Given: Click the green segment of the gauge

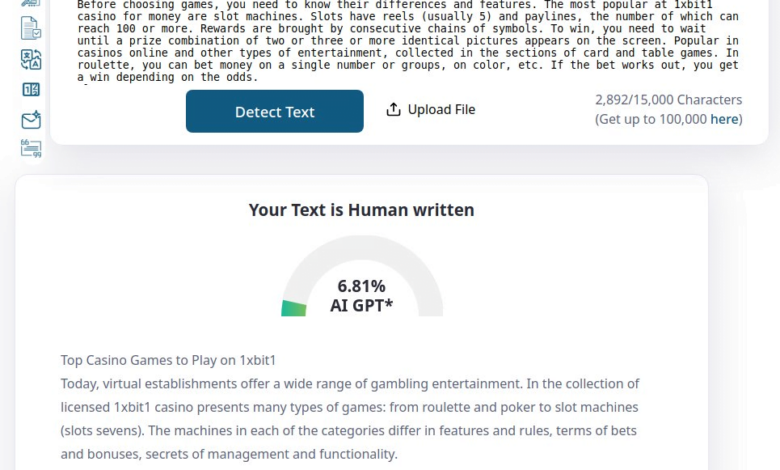Looking at the screenshot, I should (x=294, y=308).
